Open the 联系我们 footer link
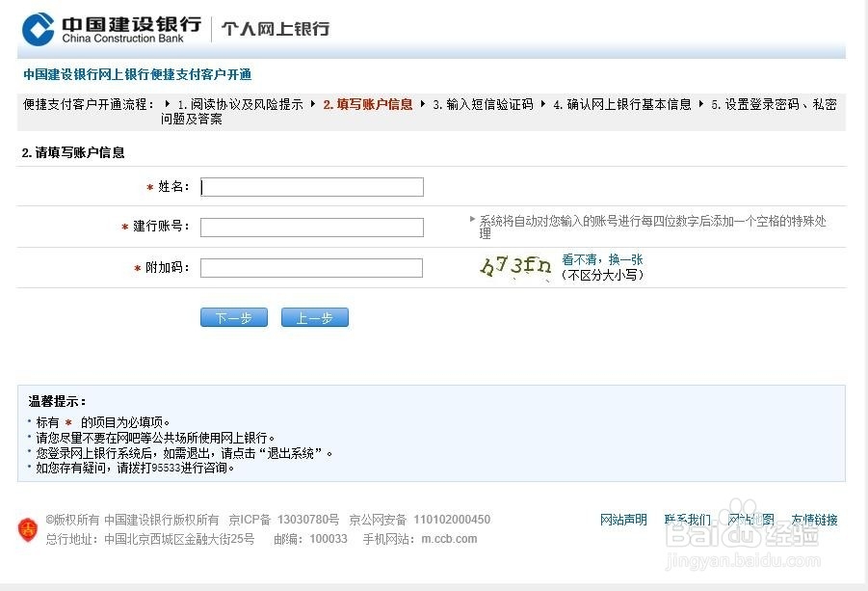This screenshot has height=591, width=868. tap(687, 520)
